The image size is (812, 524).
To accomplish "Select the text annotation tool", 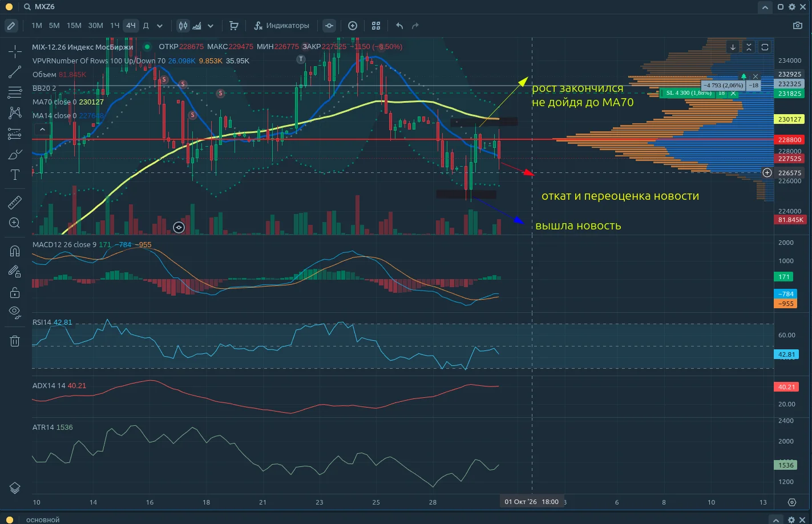I will (15, 175).
